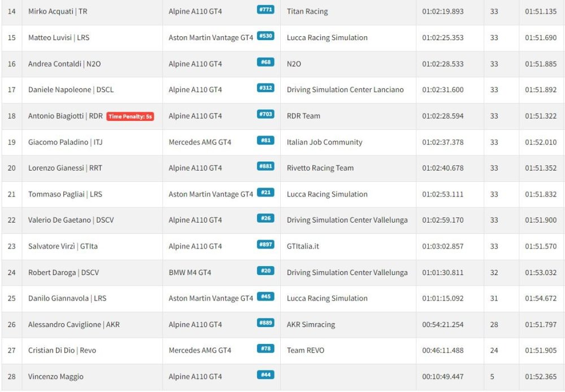
Task: Select Driving Simulation Center Lanciano team
Action: [345, 90]
